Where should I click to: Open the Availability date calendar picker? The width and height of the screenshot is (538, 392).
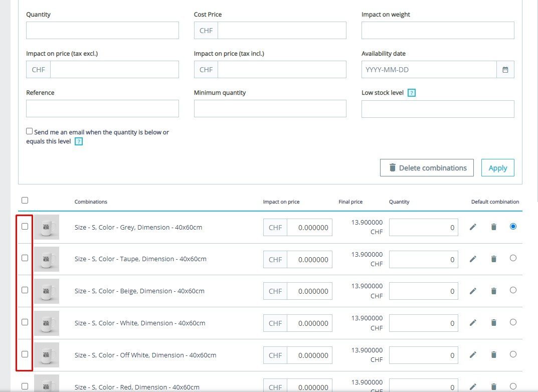[505, 70]
